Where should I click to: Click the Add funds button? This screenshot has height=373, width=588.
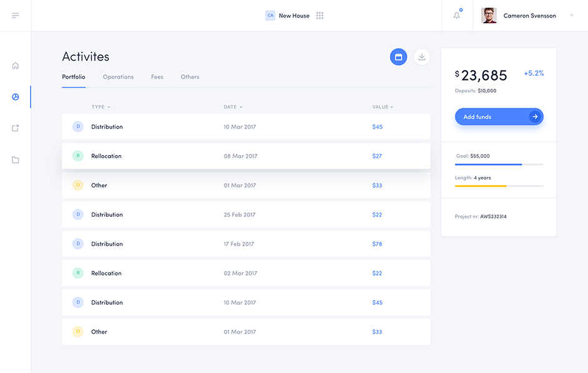tap(499, 117)
